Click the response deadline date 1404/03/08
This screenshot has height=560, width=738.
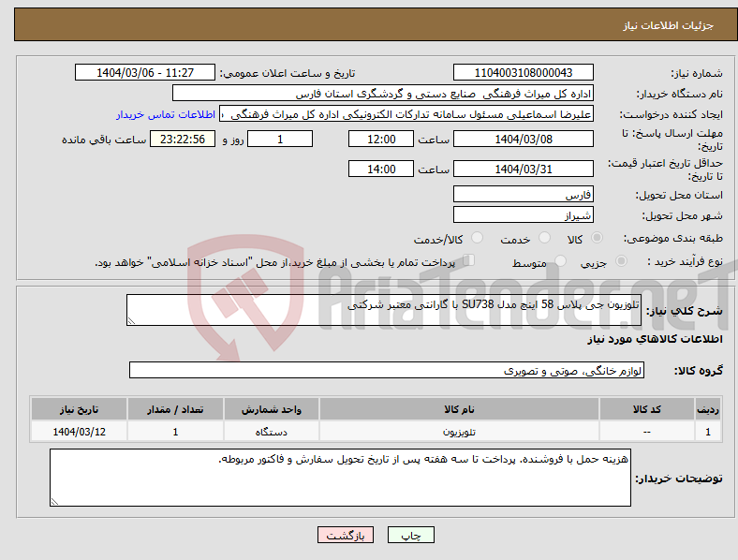(523, 139)
